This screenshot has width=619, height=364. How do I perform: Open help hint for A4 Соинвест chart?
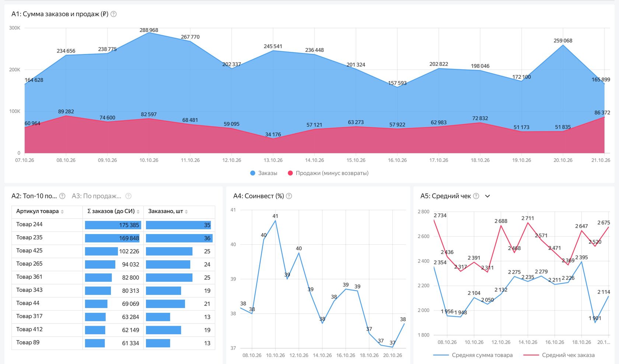click(x=289, y=196)
